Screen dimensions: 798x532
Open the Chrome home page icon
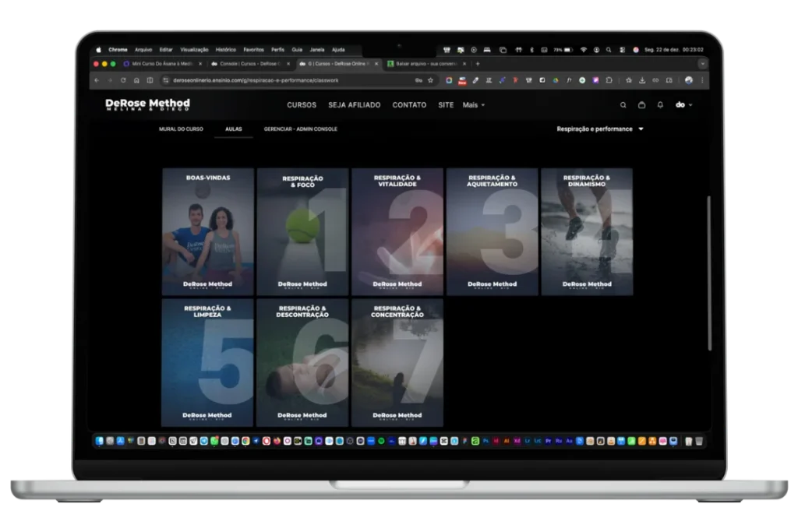(136, 80)
